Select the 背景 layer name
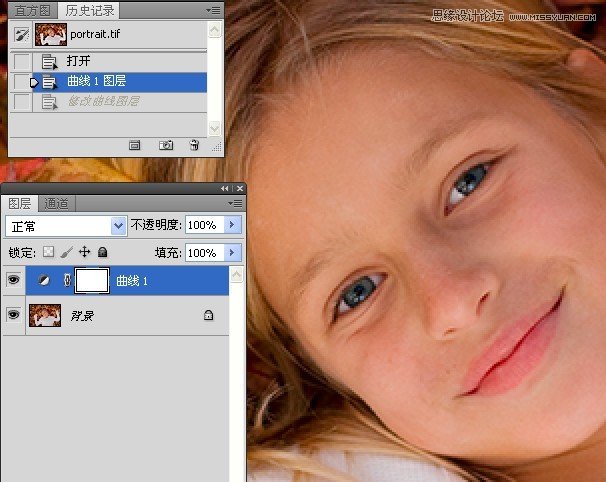Screen dimensions: 606x482 [x=82, y=316]
